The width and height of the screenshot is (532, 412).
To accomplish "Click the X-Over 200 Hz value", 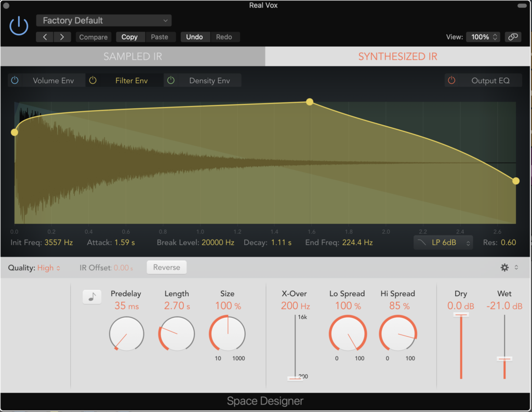I will 296,306.
